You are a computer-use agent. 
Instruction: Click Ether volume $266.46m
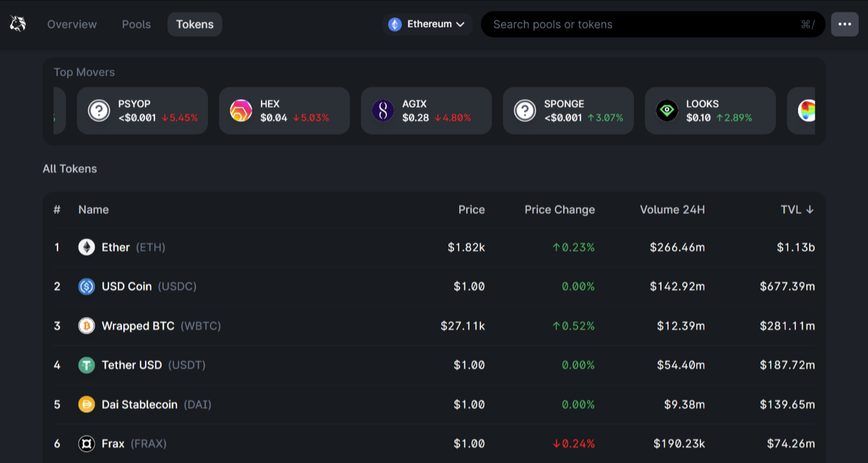(677, 247)
